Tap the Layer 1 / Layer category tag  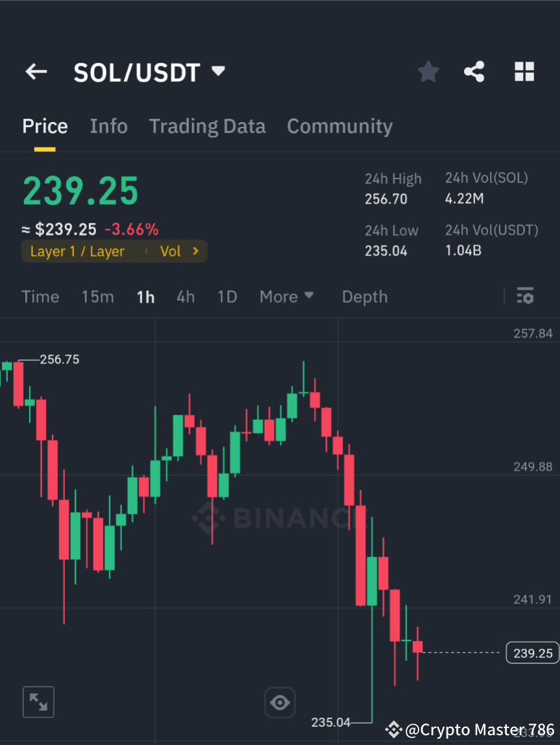(x=77, y=251)
